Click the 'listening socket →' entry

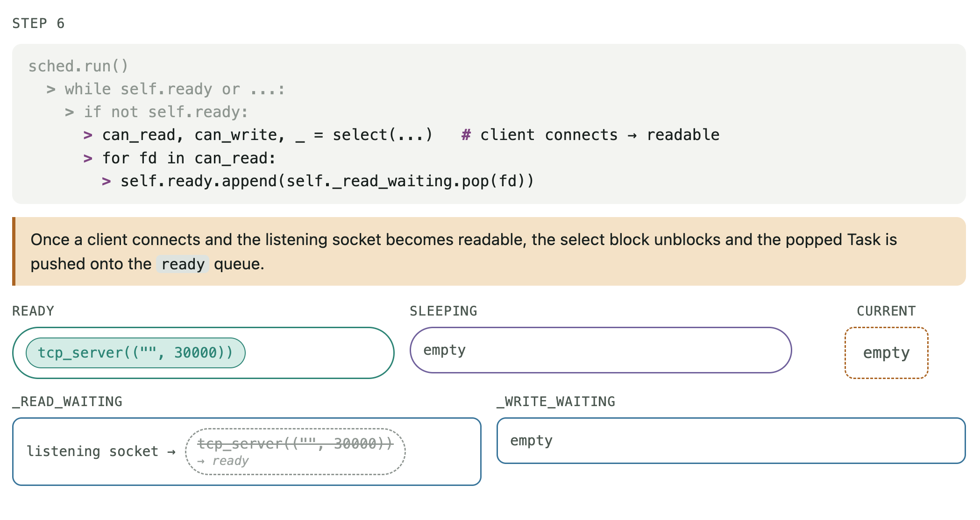click(x=101, y=451)
